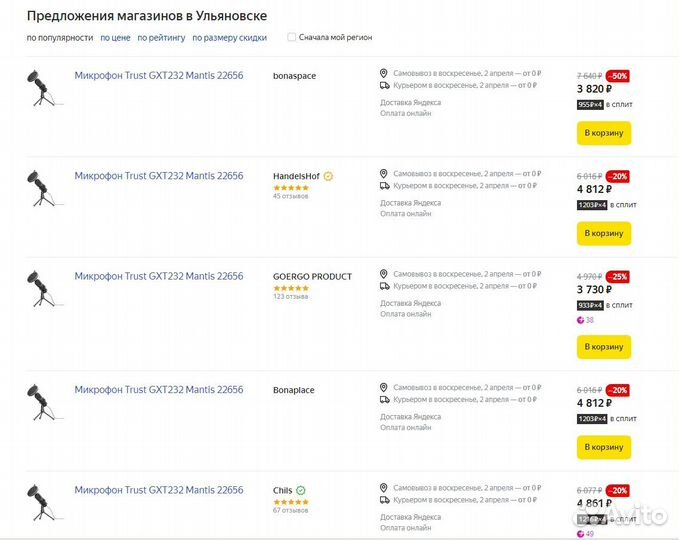Viewport: 679px width, 540px height.
Task: Sort offers by "по размеру скидки"
Action: tap(229, 38)
